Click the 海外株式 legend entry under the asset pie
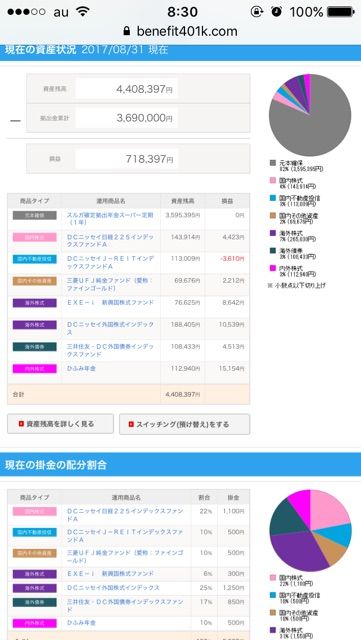361x640 pixels. pyautogui.click(x=292, y=235)
